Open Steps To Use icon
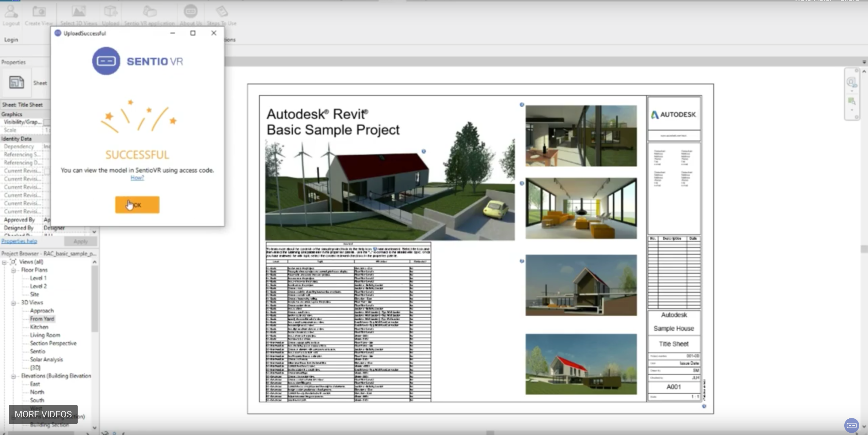 [x=221, y=12]
